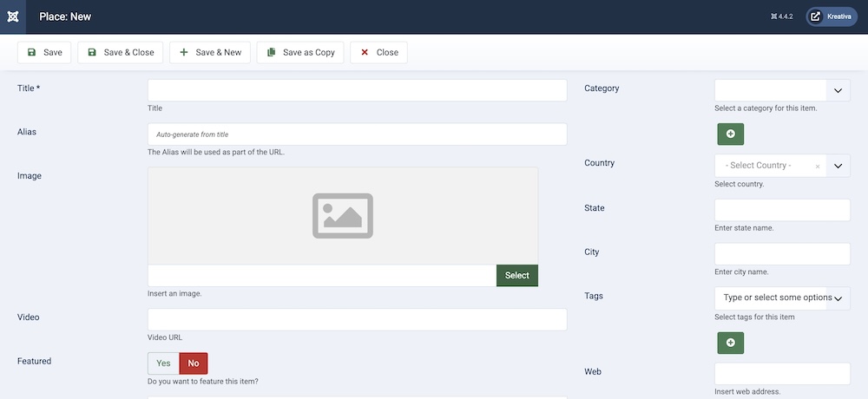Click into the Video URL field

[x=357, y=319]
